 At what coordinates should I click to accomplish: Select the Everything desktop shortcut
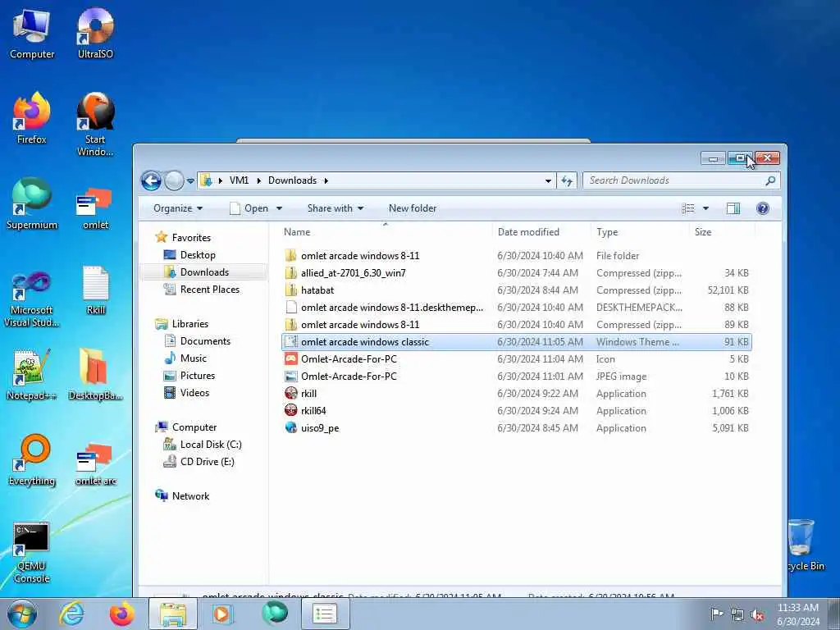tap(32, 461)
